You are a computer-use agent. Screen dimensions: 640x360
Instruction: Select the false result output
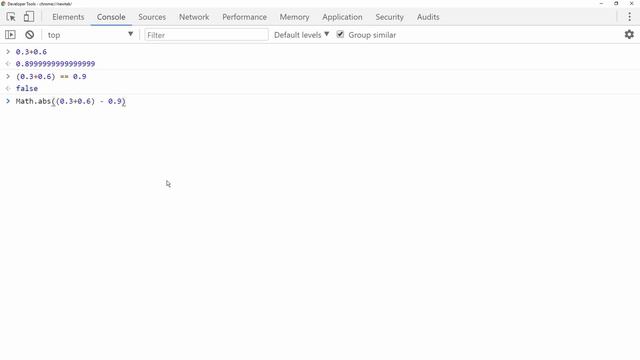coord(27,89)
